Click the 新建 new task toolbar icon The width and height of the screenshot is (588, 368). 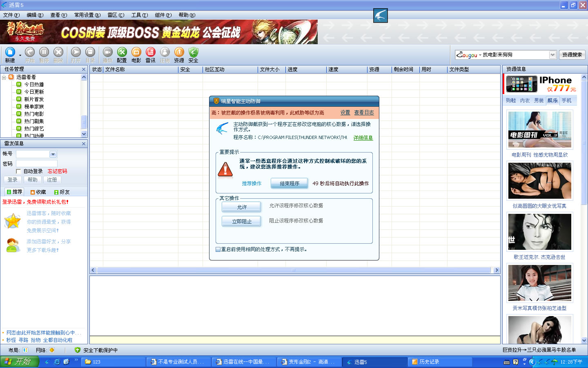click(x=10, y=52)
